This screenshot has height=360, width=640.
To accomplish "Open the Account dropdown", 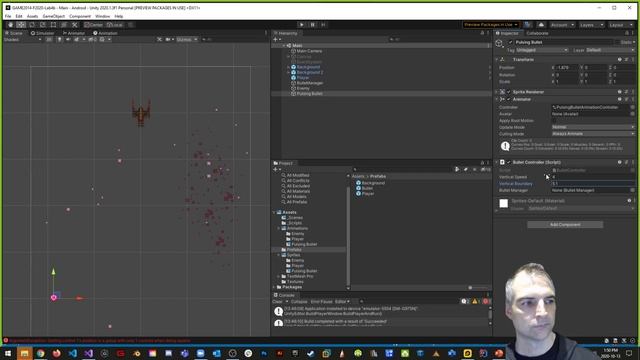I will [x=562, y=25].
